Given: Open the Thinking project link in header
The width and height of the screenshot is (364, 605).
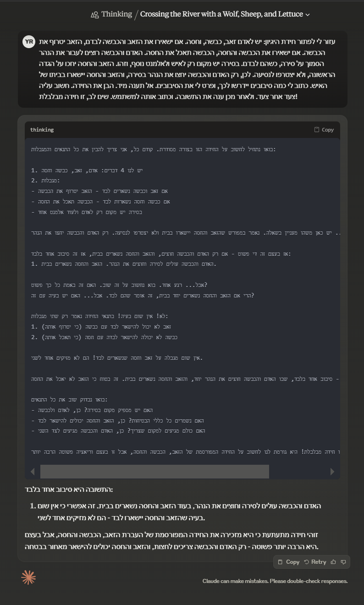Looking at the screenshot, I should coord(116,14).
